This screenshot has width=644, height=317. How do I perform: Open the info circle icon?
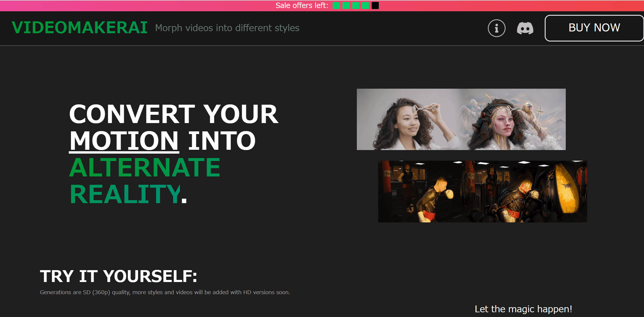click(497, 28)
